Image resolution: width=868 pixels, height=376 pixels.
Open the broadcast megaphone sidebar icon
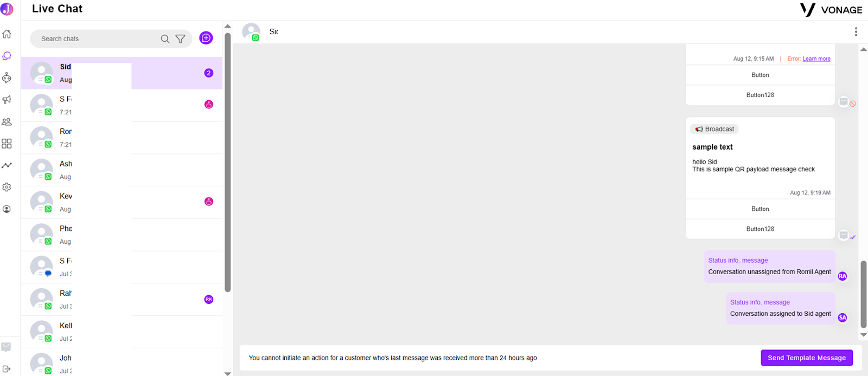7,100
